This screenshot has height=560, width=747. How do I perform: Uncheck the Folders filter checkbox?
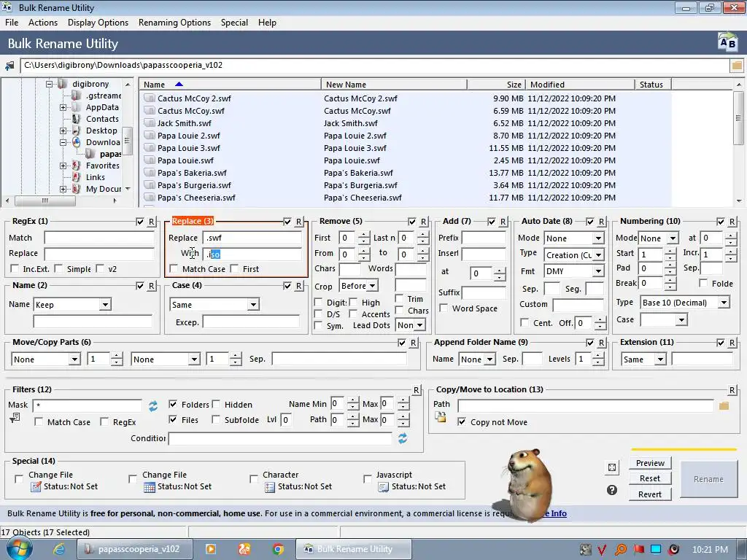click(173, 404)
